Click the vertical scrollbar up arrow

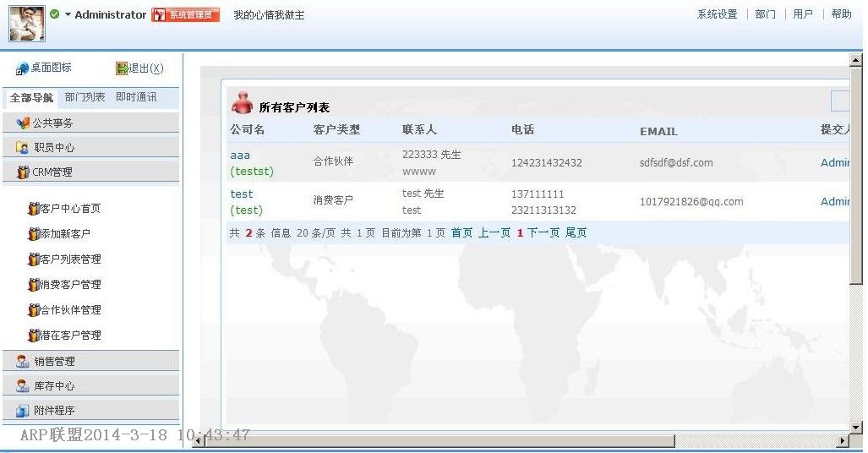[856, 59]
